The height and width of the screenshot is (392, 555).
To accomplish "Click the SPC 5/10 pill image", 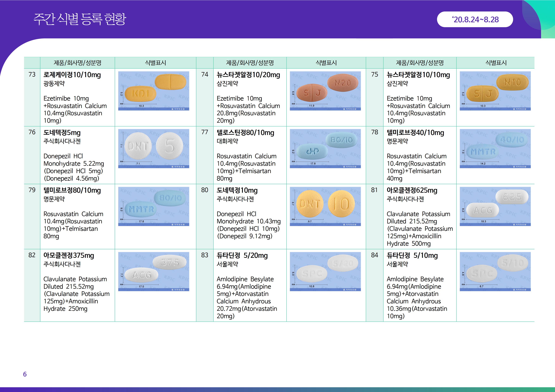I will tap(495, 272).
